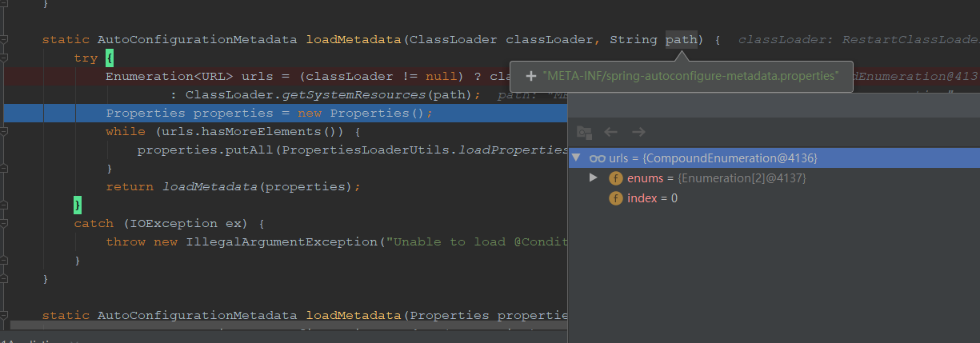
Task: Collapse the while loop fold marker
Action: [x=5, y=131]
